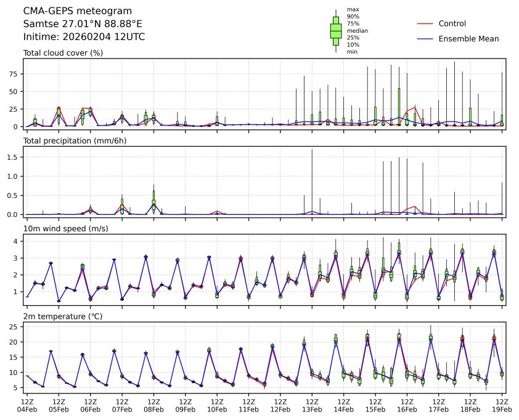Click the blue Ensemble Mean legend line
The image size is (519, 420).
click(425, 39)
